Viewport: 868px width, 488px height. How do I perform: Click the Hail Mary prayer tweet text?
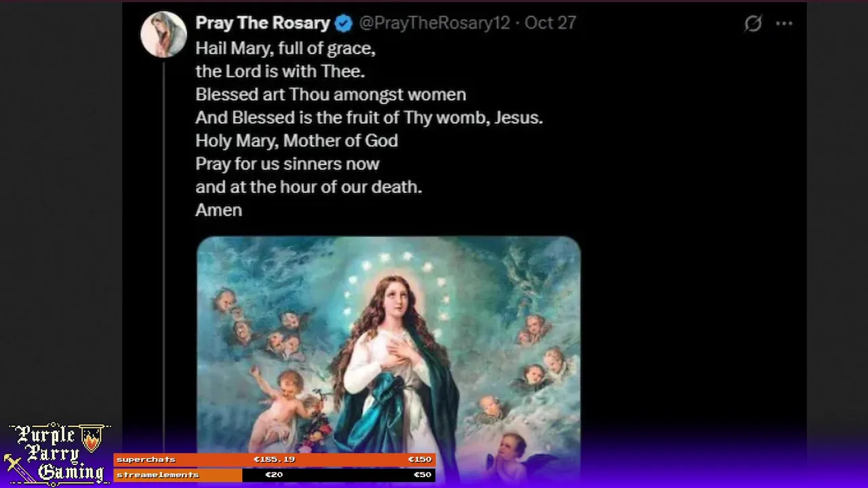[x=369, y=129]
